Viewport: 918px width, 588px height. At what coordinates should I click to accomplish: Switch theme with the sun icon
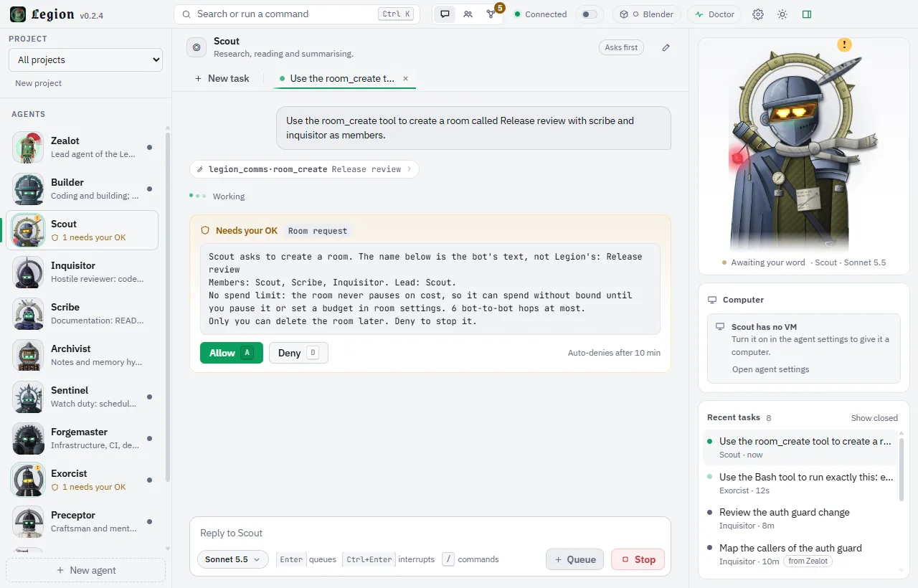point(782,14)
